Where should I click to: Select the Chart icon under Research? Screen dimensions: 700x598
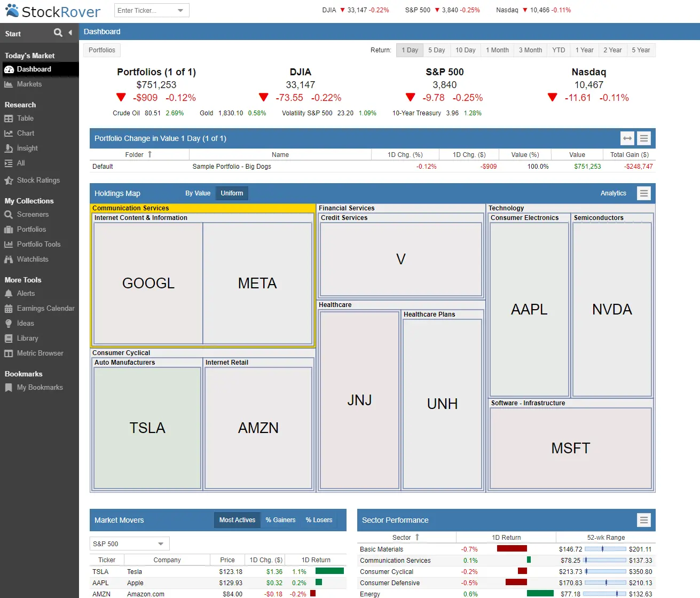[9, 133]
